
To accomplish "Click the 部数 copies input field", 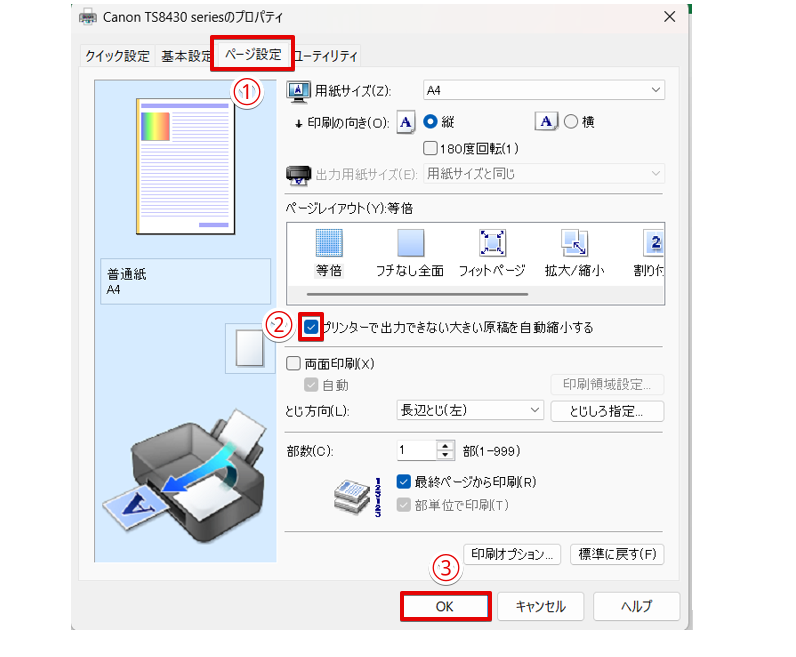I will (x=416, y=450).
